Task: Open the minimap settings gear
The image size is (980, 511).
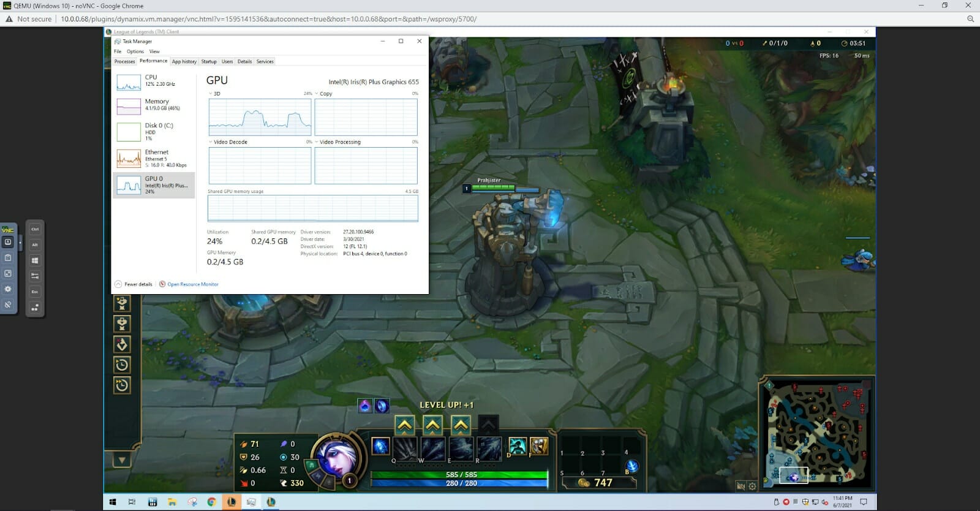Action: click(x=752, y=486)
